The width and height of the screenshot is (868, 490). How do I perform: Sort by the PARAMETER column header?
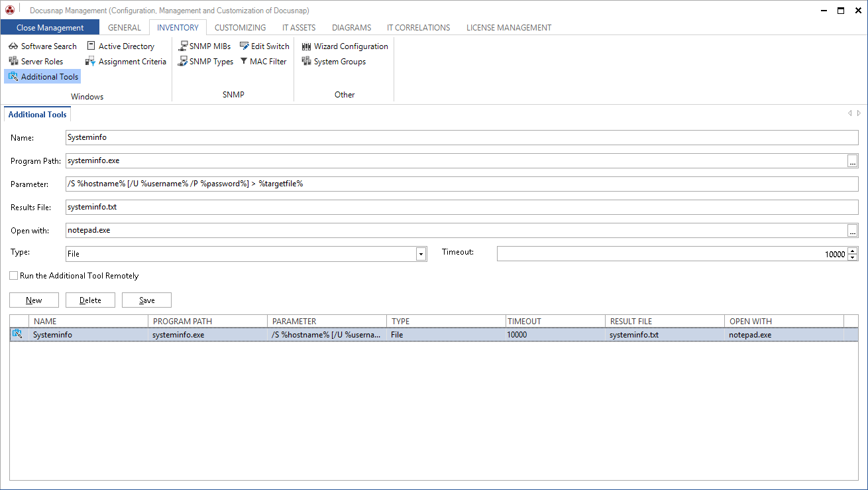point(327,322)
